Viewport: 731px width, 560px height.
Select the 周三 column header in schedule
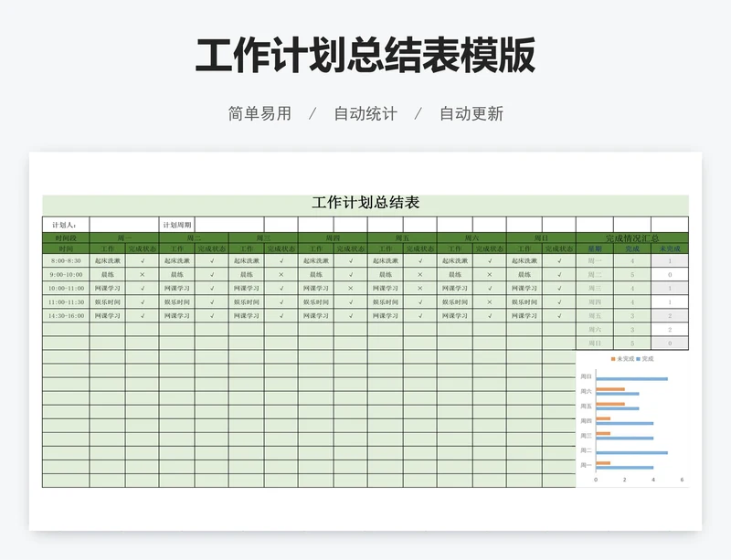click(263, 238)
